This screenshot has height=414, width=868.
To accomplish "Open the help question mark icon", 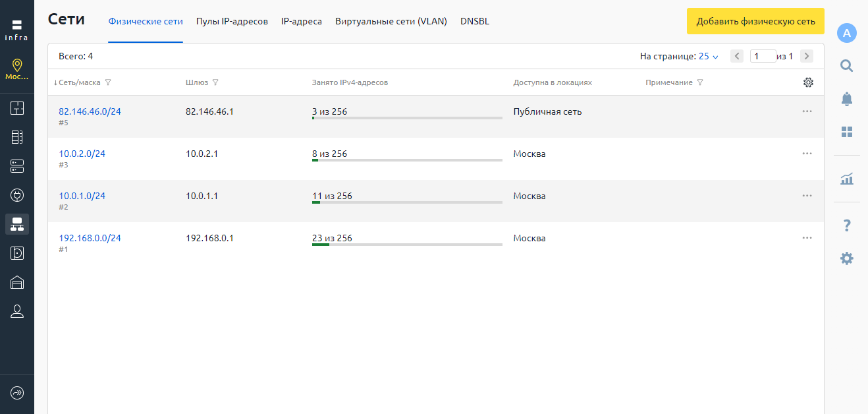I will [x=847, y=226].
